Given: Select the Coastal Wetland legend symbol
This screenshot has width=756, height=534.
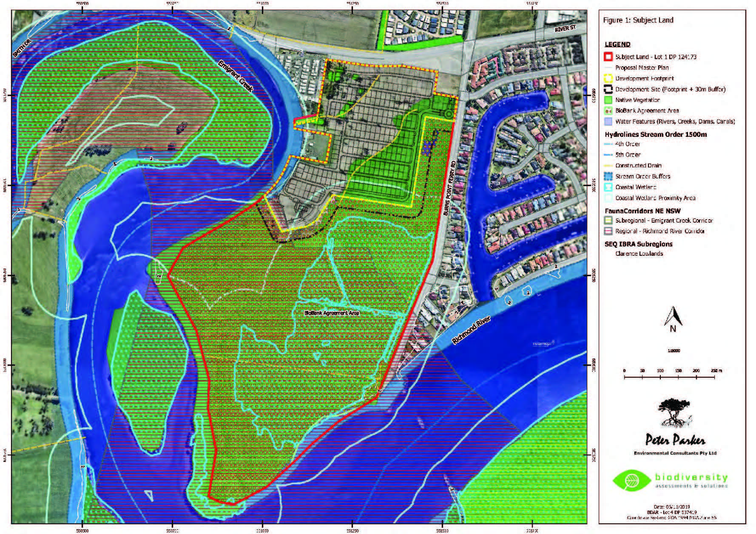Looking at the screenshot, I should click(x=608, y=187).
